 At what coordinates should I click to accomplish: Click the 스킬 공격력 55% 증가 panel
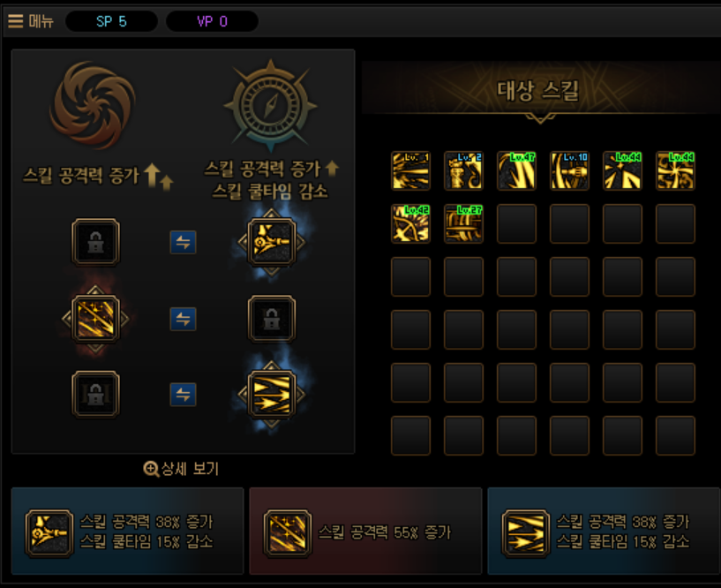point(365,531)
